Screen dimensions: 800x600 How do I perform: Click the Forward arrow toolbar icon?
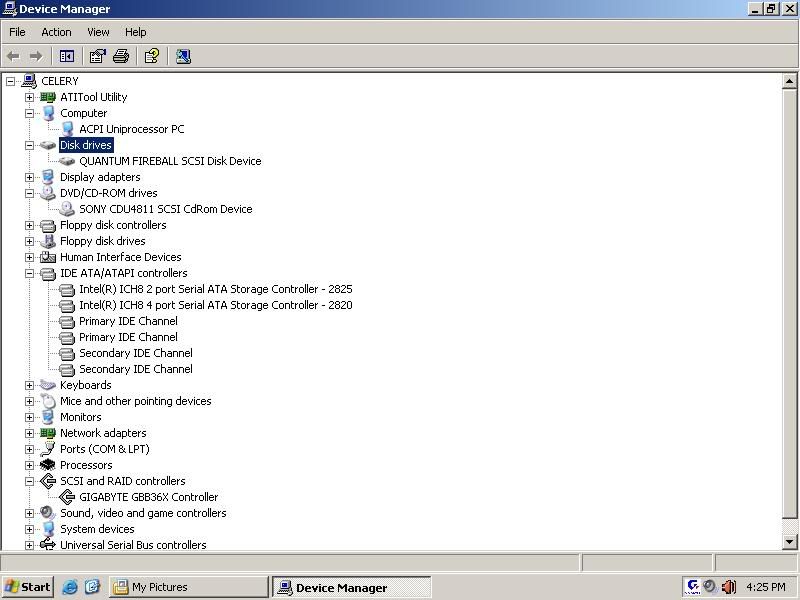[36, 56]
